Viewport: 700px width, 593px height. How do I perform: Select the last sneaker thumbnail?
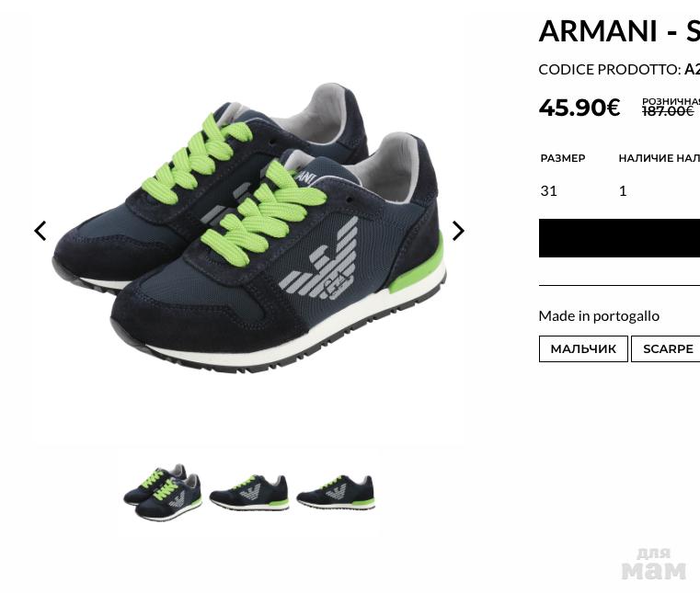[x=336, y=493]
